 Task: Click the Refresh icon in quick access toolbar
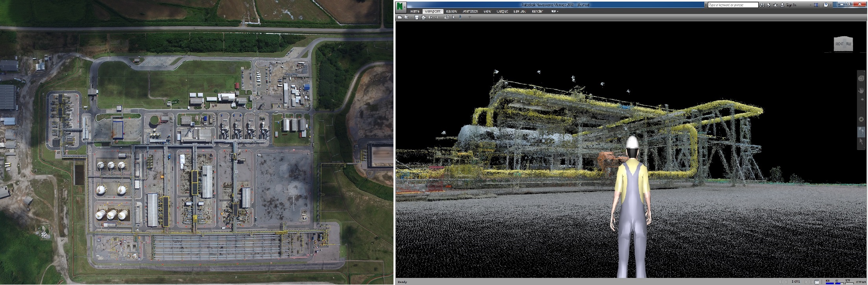(447, 17)
